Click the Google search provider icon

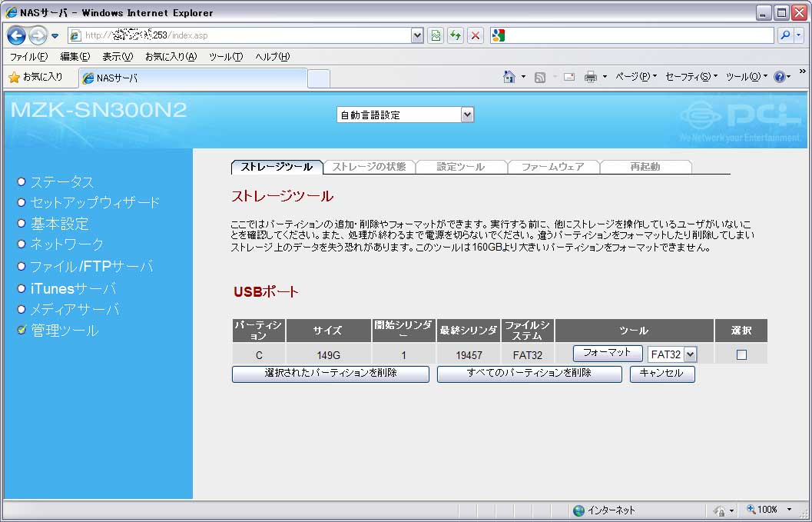pyautogui.click(x=498, y=35)
